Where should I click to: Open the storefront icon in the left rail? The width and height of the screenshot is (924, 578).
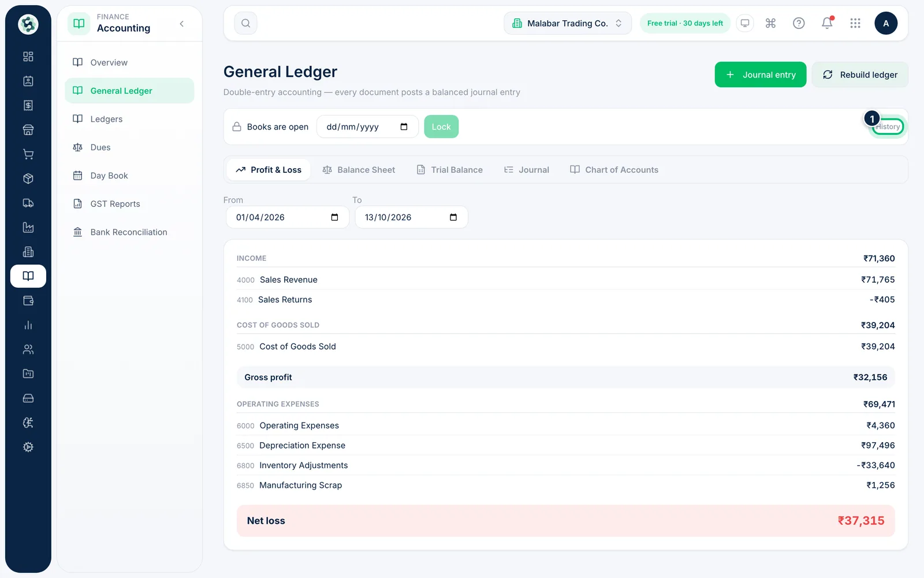click(x=28, y=129)
